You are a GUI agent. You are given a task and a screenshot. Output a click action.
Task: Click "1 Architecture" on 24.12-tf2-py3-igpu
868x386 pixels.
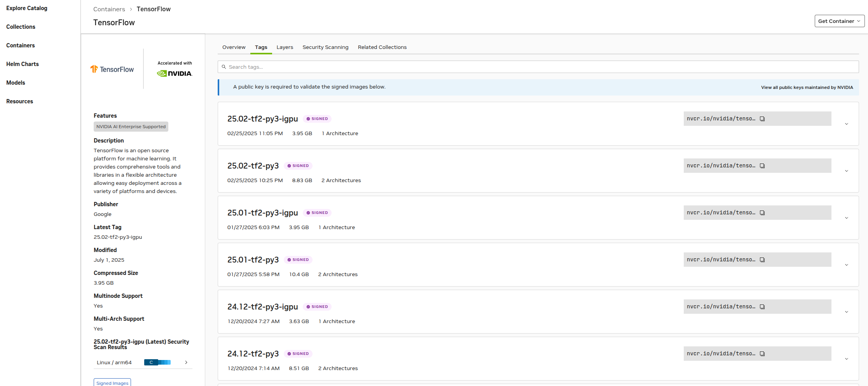337,322
